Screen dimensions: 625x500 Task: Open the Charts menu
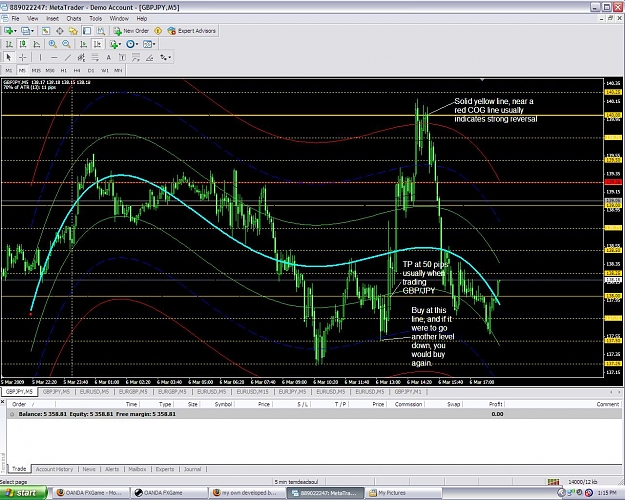pyautogui.click(x=74, y=18)
